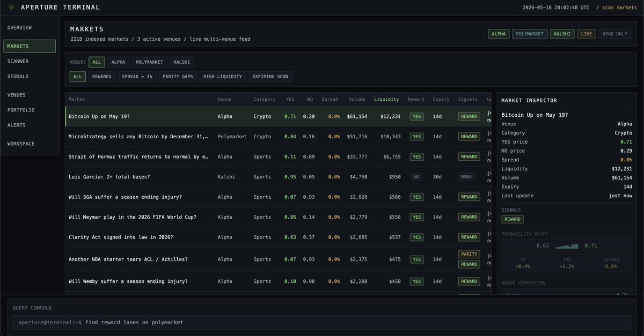Sort by the Spread column header

[330, 99]
